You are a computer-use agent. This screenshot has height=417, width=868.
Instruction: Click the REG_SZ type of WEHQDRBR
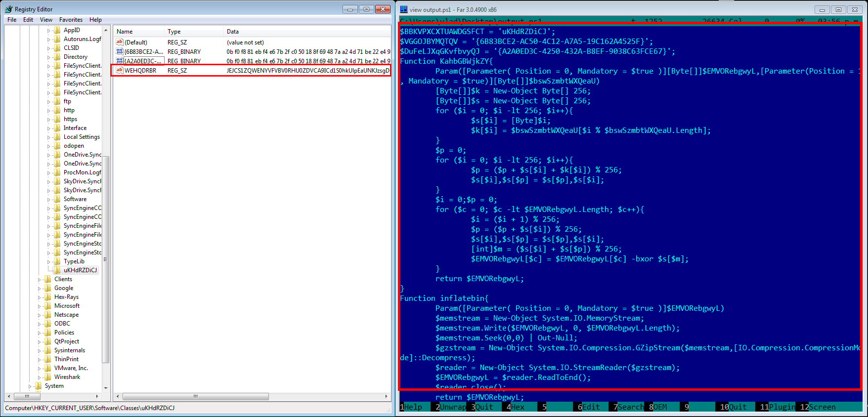click(x=177, y=71)
